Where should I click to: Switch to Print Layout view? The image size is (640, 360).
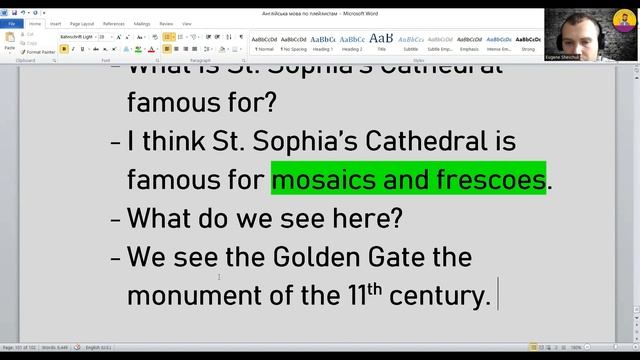[x=533, y=347]
